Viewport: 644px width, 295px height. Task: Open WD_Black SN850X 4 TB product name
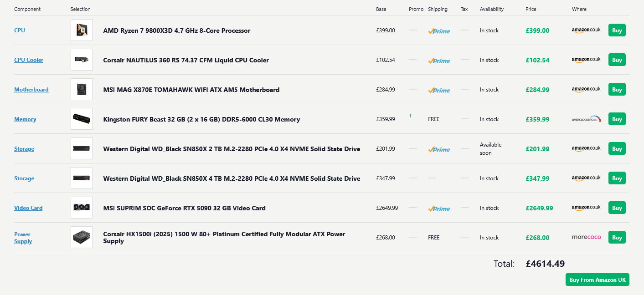232,178
